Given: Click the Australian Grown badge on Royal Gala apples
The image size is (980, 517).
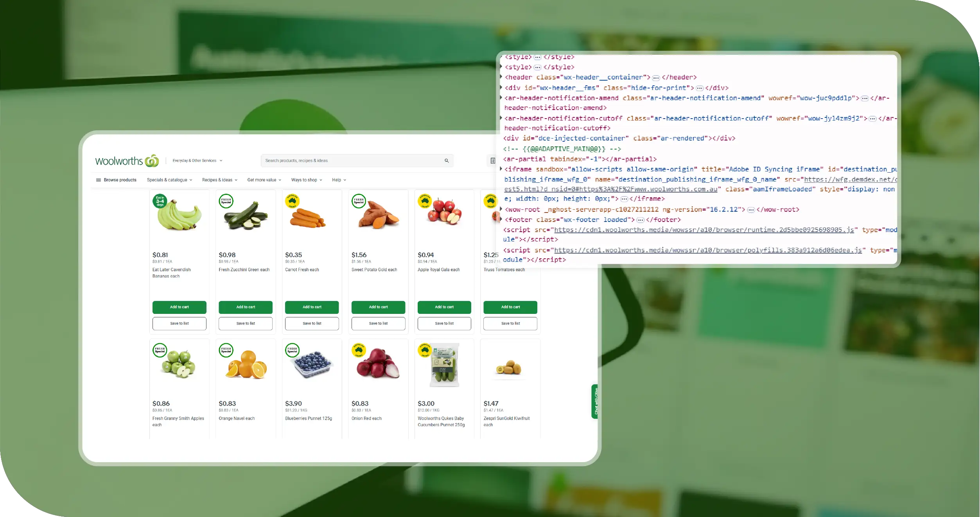Looking at the screenshot, I should tap(425, 201).
